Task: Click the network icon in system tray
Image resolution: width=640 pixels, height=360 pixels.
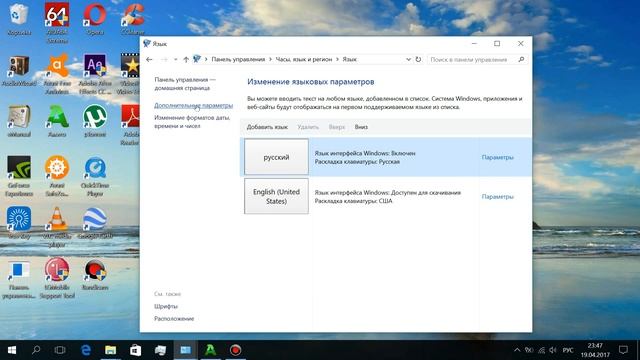Action: coord(541,350)
